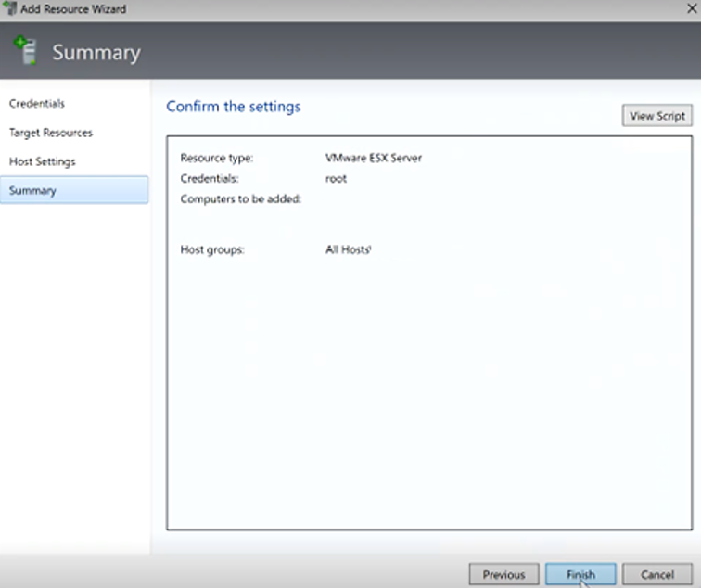Select the Summary step in sidebar
701x588 pixels.
click(x=33, y=190)
